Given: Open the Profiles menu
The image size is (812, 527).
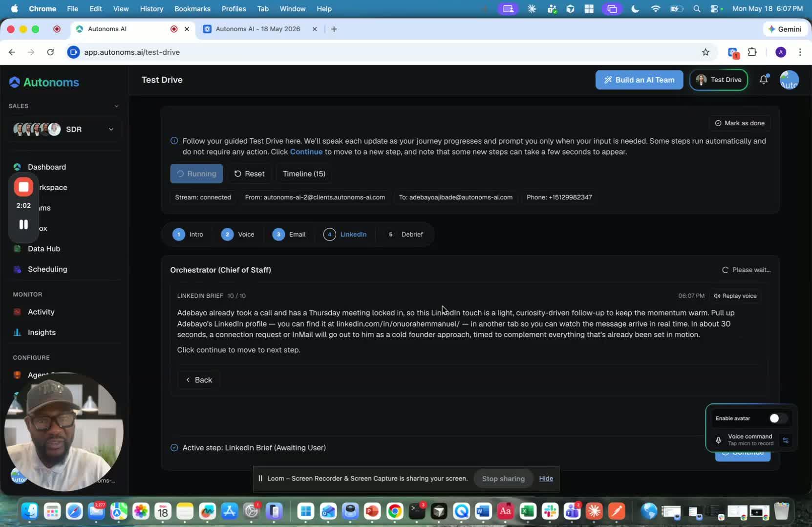Looking at the screenshot, I should [234, 9].
